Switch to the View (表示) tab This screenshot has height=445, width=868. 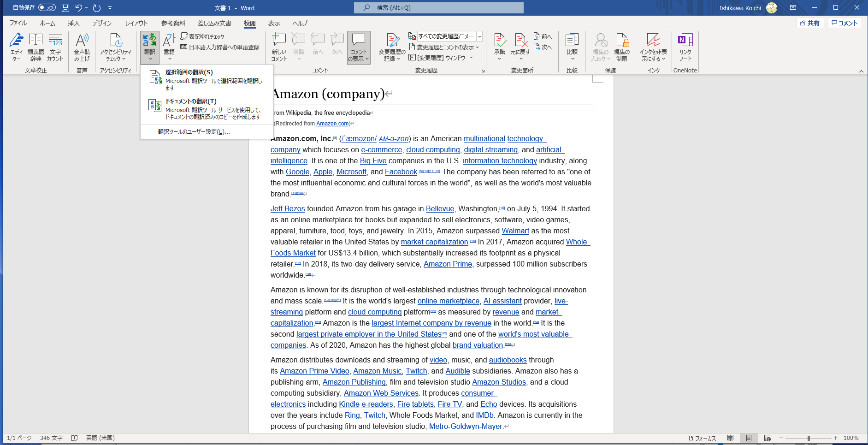coord(274,23)
